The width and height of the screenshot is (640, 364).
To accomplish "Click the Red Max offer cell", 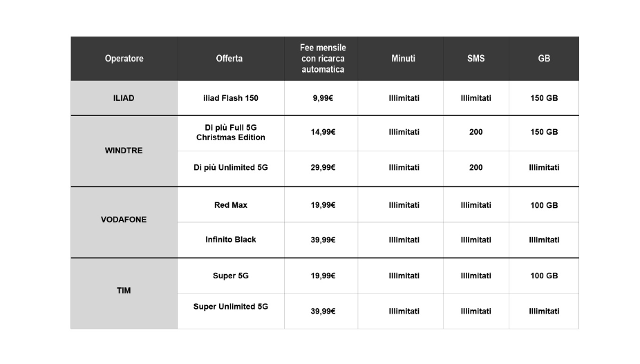I will 230,205.
